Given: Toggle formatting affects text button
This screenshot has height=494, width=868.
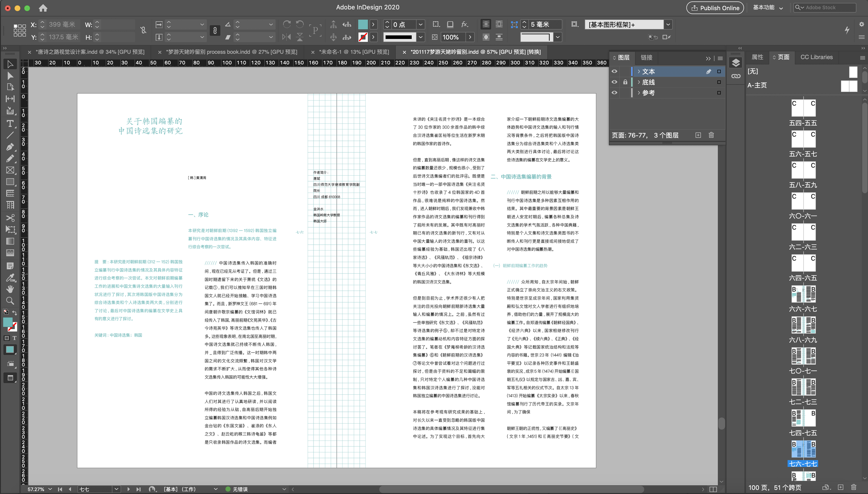Looking at the screenshot, I should pos(14,338).
